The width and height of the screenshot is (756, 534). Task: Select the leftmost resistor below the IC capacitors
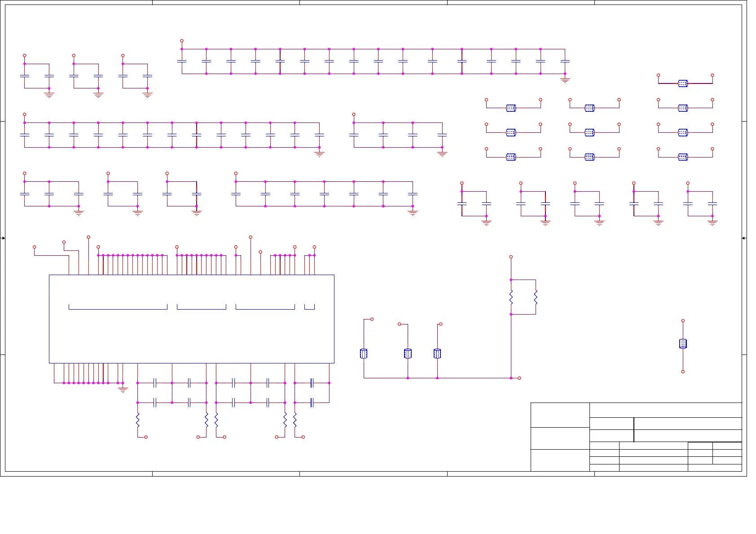(137, 420)
